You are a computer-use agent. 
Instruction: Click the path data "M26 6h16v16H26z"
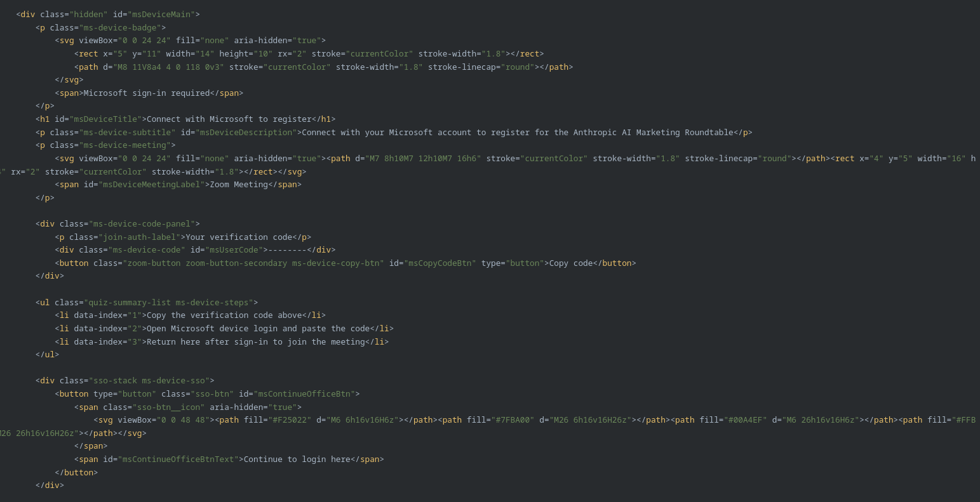tap(591, 419)
